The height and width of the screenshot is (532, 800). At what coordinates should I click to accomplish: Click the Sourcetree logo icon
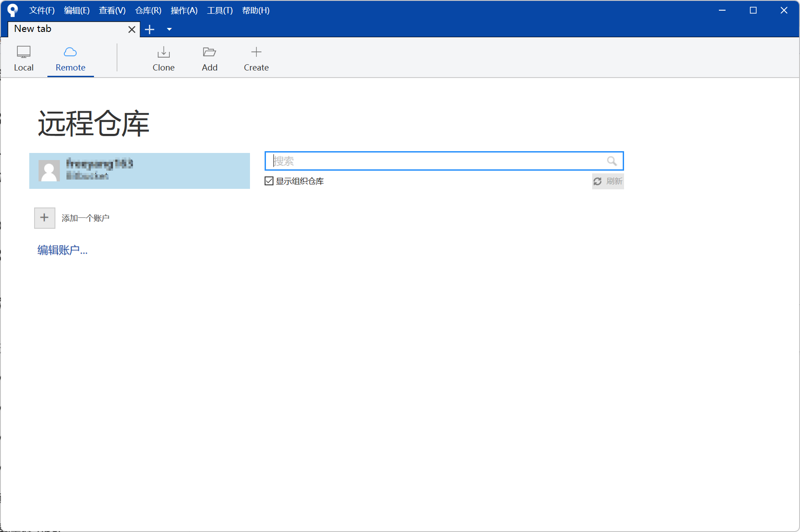[13, 10]
